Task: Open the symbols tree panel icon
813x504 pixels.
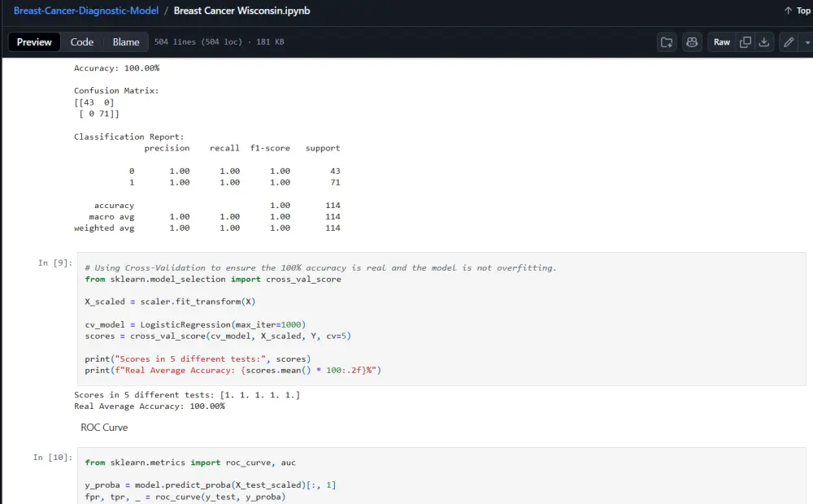Action: 667,41
